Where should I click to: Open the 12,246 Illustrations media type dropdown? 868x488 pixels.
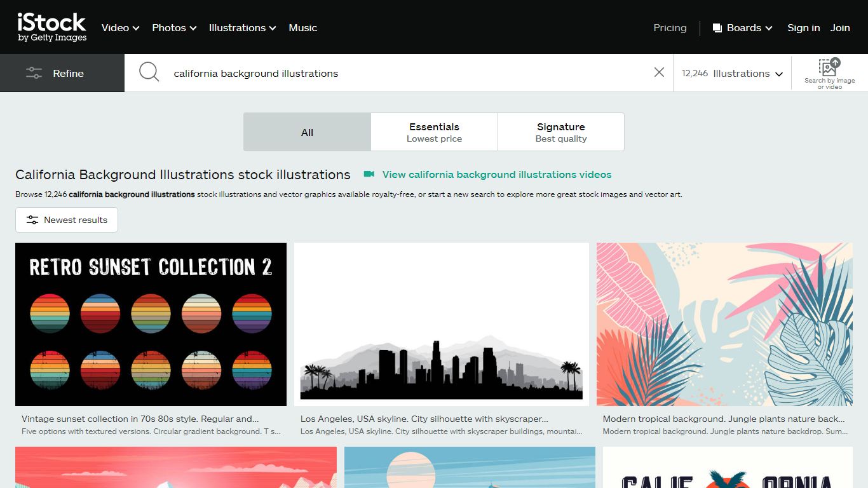coord(732,73)
